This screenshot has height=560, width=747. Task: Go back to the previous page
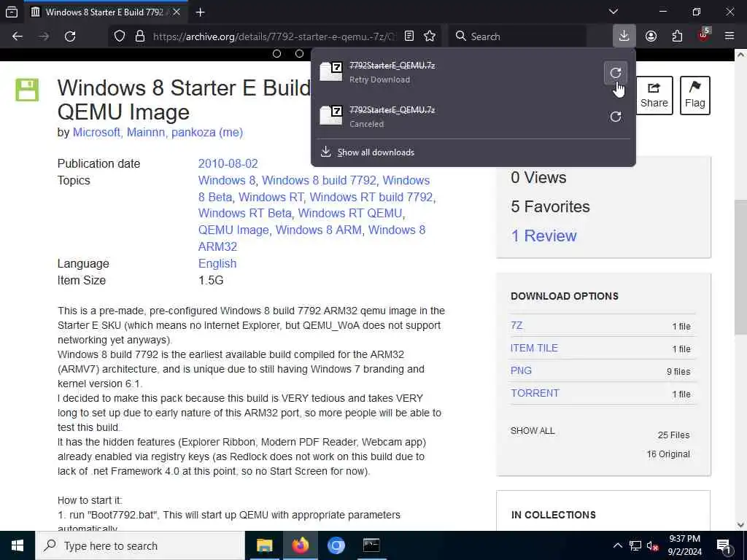click(18, 36)
